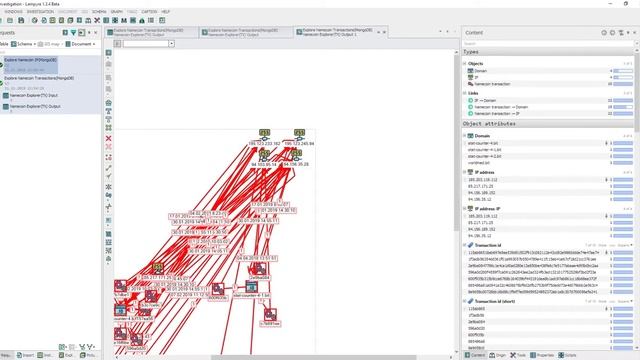Select Explore Namecoin [MongoDB] request
Image resolution: width=640 pixels, height=360 pixels.
[30, 64]
